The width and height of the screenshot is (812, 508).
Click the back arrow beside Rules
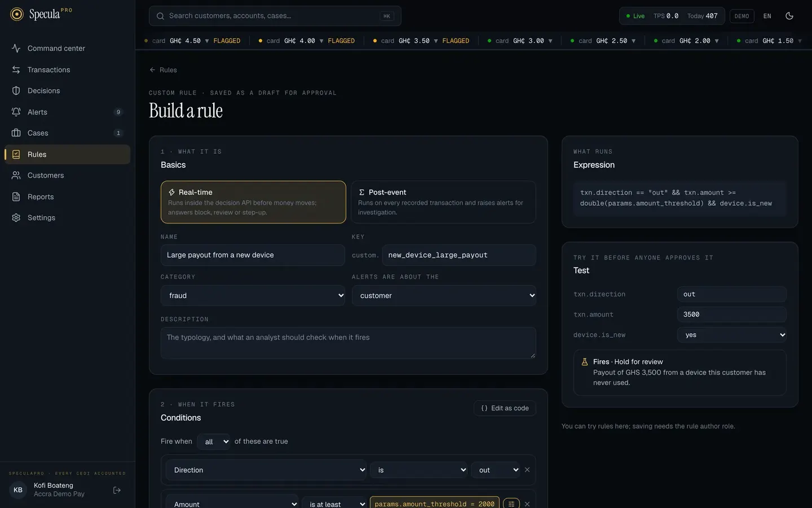coord(152,70)
